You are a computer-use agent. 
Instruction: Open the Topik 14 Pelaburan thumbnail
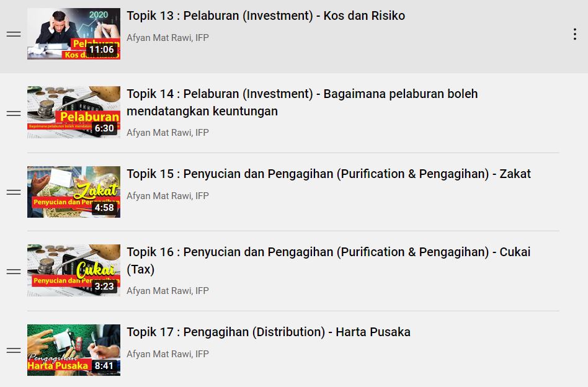pos(74,112)
